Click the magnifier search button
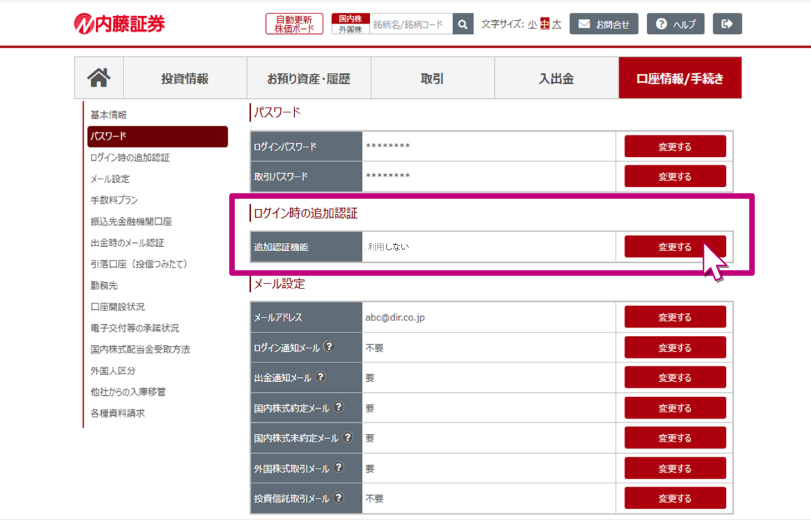This screenshot has height=520, width=811. click(462, 24)
